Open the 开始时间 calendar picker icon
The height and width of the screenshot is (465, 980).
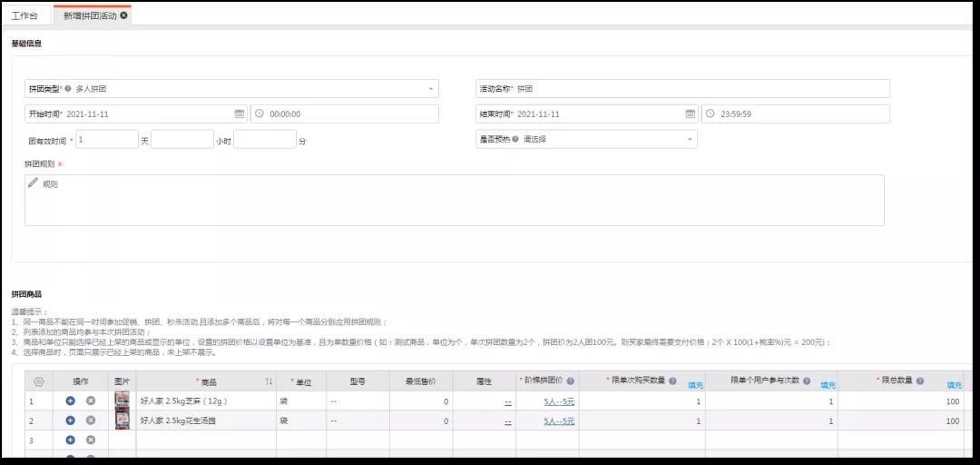(240, 114)
